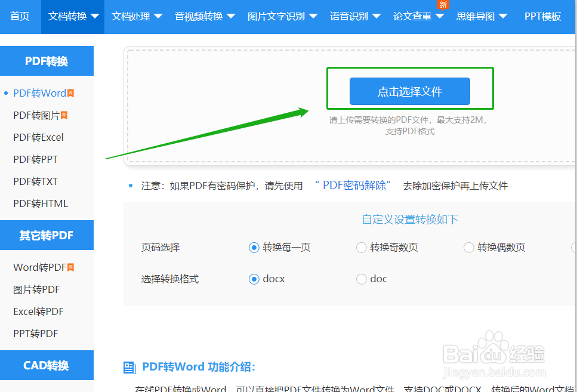Select the 转换奇数页 radio option
The width and height of the screenshot is (577, 392).
pyautogui.click(x=361, y=247)
